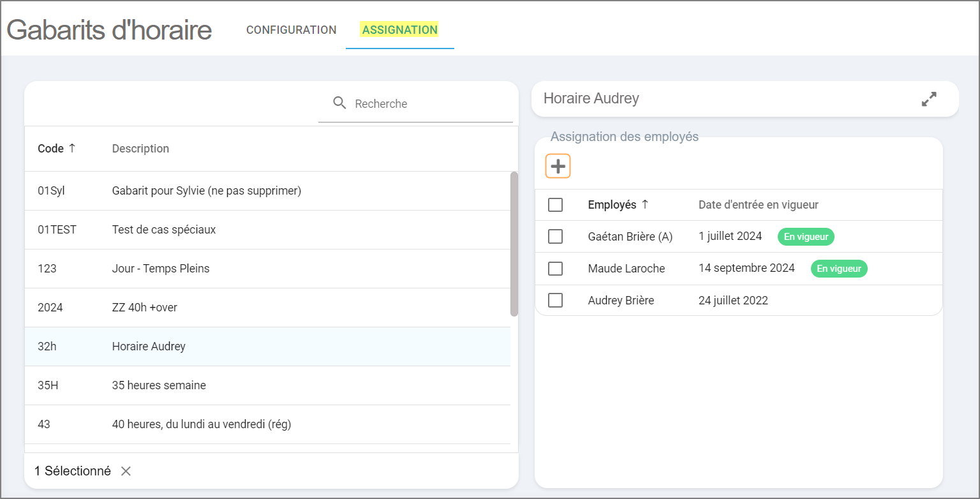980x499 pixels.
Task: Select the Maude Laroche checkbox
Action: point(555,269)
